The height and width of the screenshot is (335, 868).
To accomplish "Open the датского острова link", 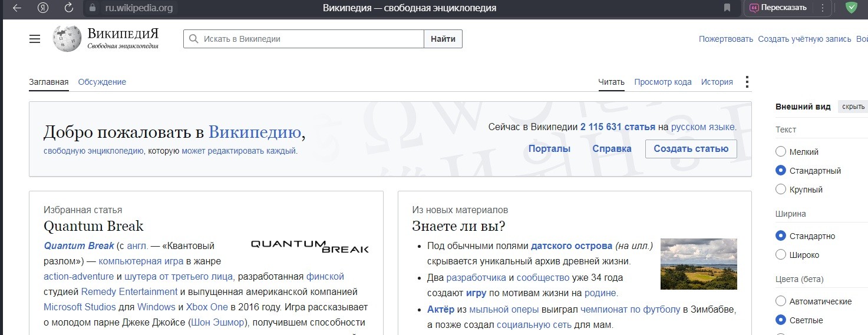I will [x=572, y=246].
